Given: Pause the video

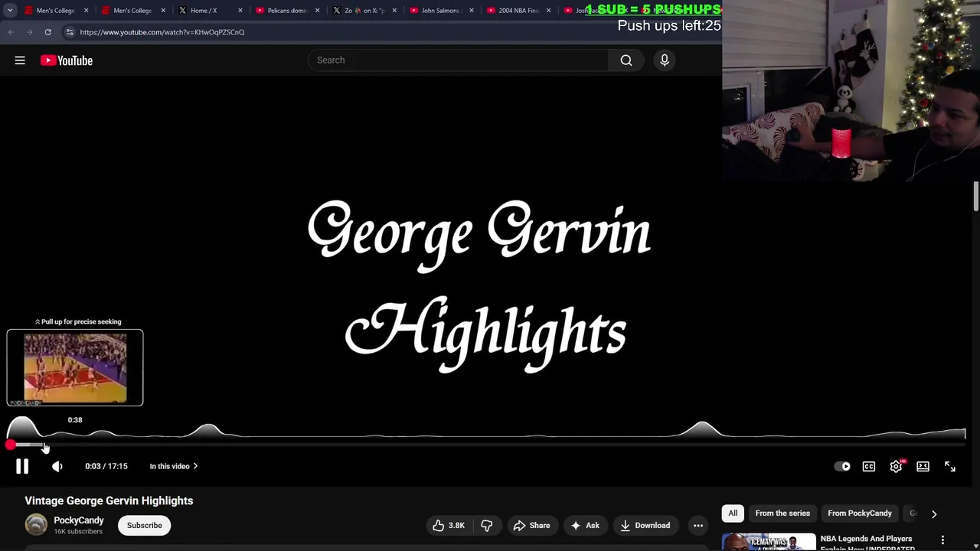Looking at the screenshot, I should point(21,466).
